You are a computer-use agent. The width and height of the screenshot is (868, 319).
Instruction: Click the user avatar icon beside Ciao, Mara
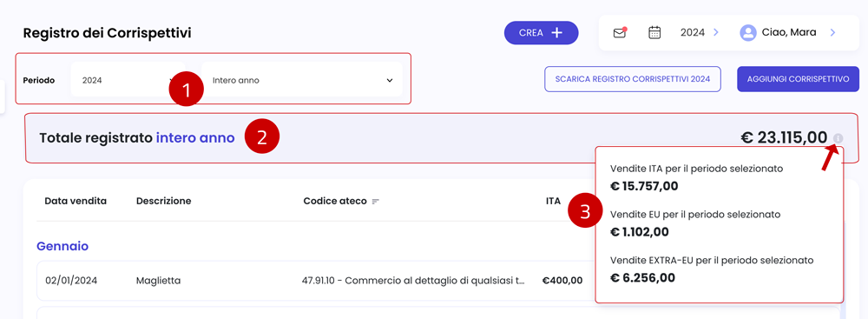coord(748,33)
